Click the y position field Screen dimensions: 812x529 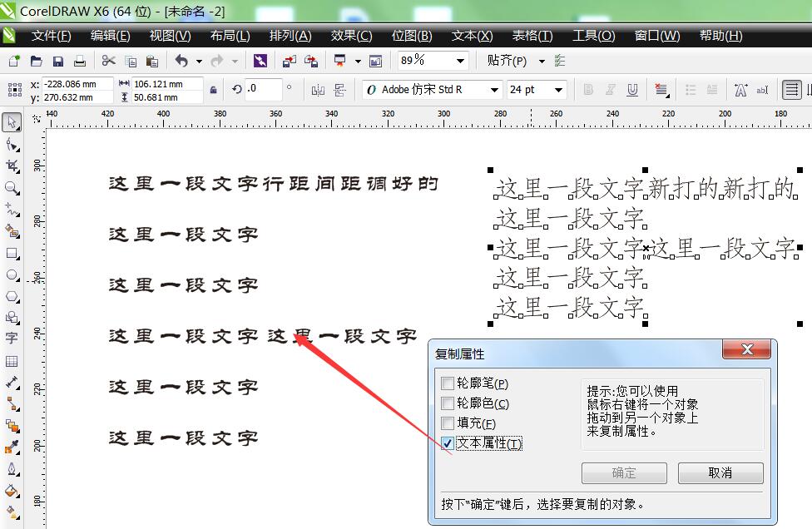pyautogui.click(x=77, y=97)
